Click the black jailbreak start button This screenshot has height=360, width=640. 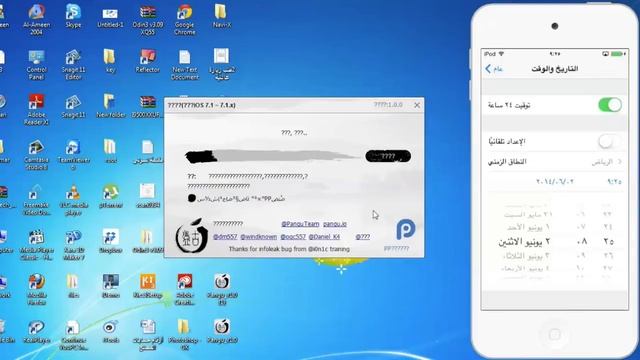click(x=388, y=156)
